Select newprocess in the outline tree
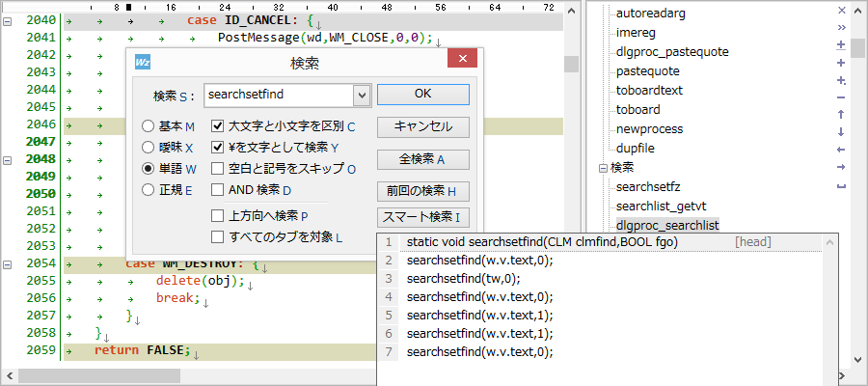The height and width of the screenshot is (386, 868). point(649,129)
